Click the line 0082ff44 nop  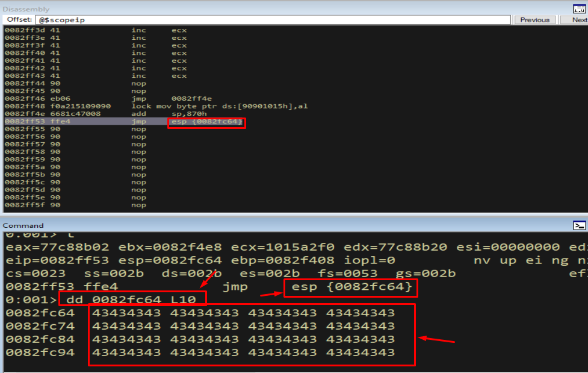click(75, 83)
